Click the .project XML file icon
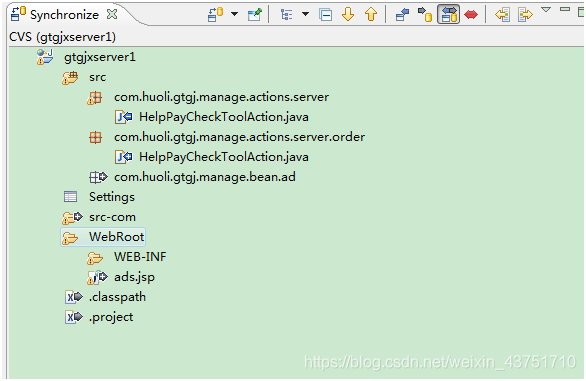586x381 pixels. click(x=74, y=317)
